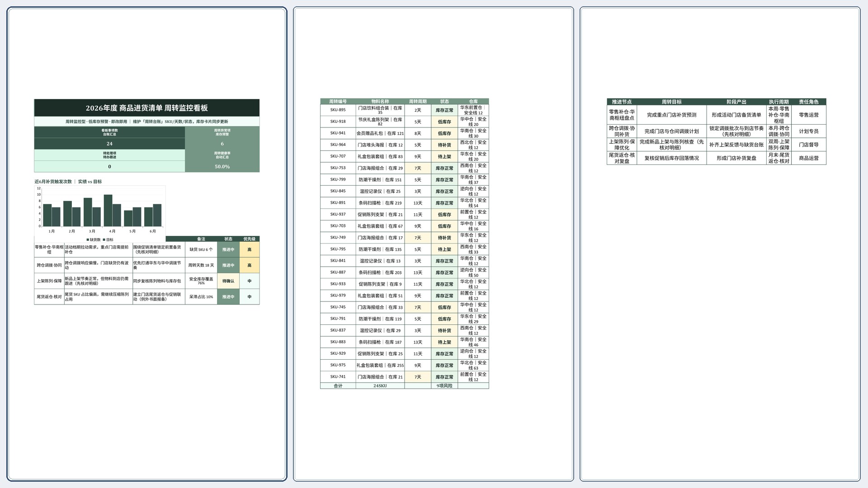Click the SKU-895 cell
Viewport: 868px width, 488px height.
click(338, 110)
